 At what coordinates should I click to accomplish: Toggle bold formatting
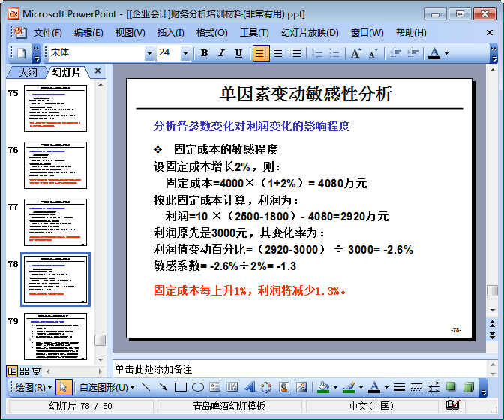pos(204,53)
